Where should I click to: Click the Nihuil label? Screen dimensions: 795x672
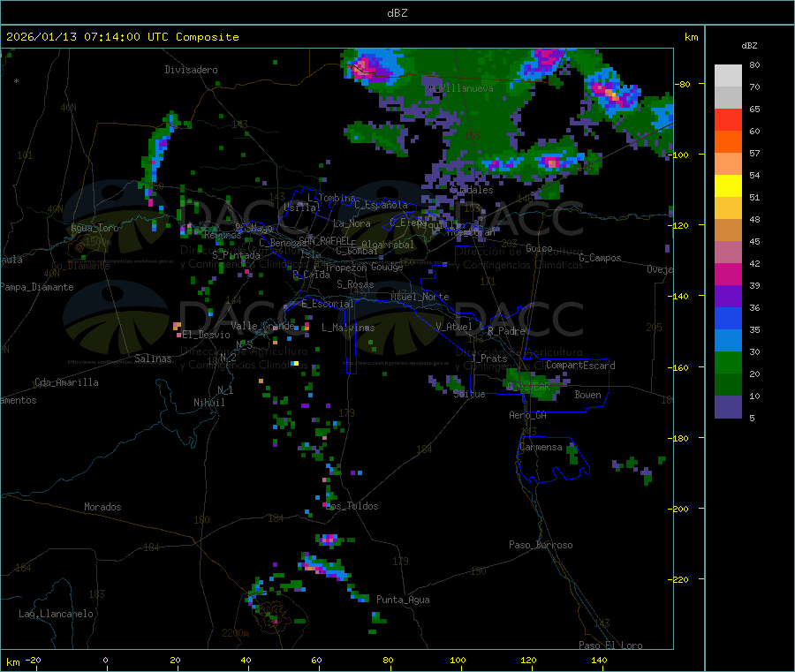click(208, 403)
